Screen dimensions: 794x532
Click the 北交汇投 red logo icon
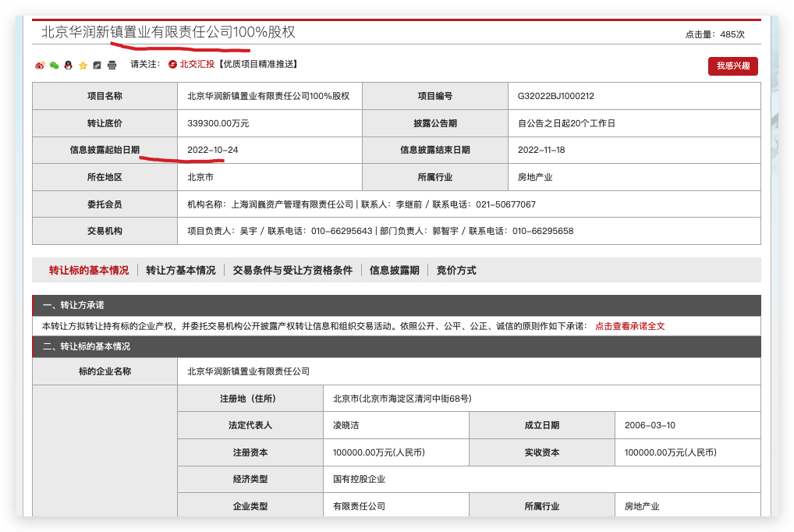tap(172, 64)
